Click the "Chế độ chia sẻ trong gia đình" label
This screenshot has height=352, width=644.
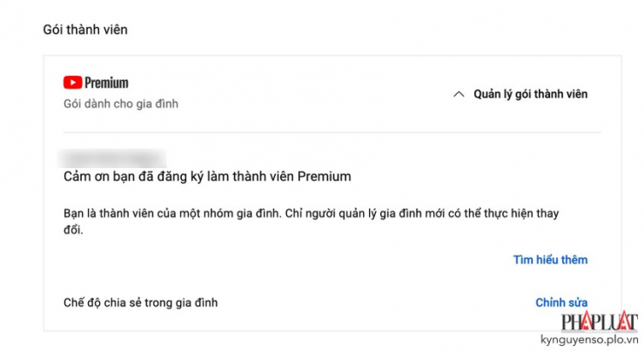141,303
